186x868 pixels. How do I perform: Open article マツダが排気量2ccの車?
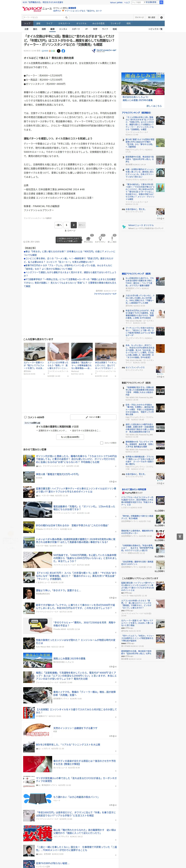click(76, 780)
